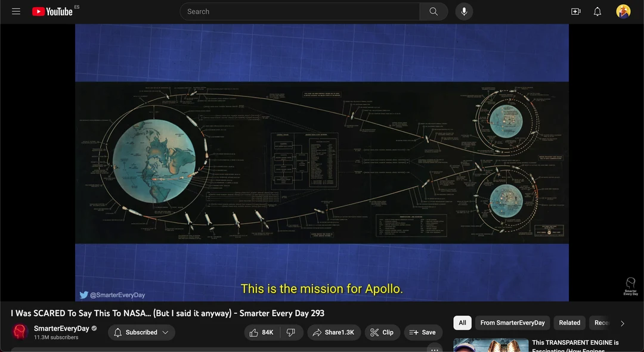Select the All recommendations filter chip
This screenshot has height=352, width=644.
click(x=462, y=322)
